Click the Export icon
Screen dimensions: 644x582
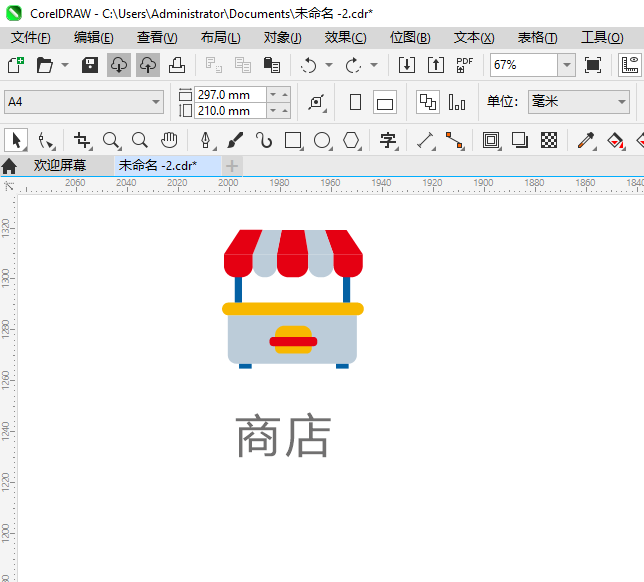436,65
